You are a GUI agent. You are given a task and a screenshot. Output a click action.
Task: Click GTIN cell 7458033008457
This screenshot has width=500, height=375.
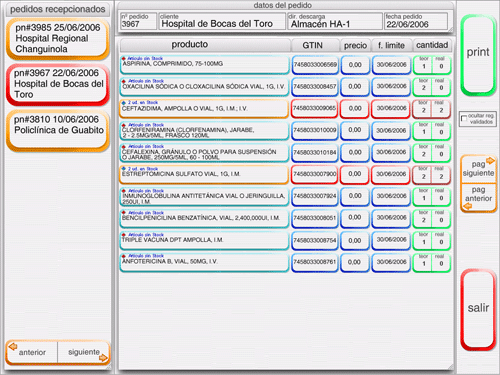tap(315, 87)
